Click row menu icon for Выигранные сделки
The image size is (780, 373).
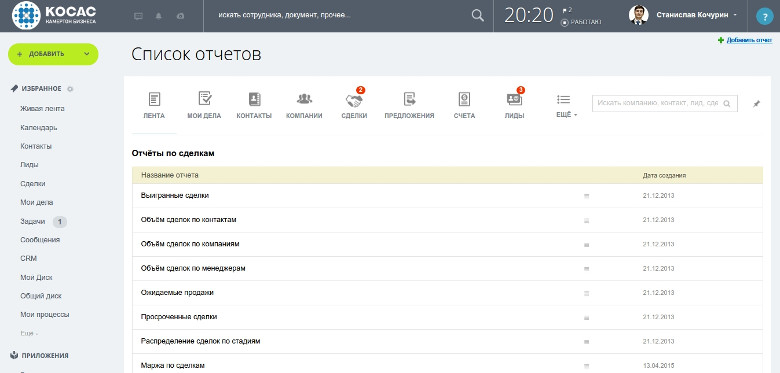pyautogui.click(x=586, y=196)
